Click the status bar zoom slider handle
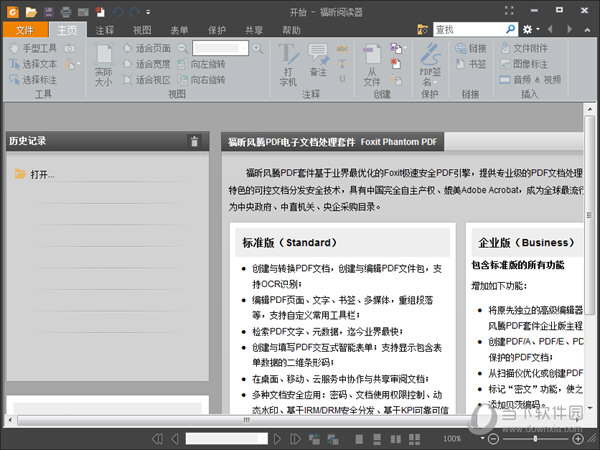The image size is (600, 450). 535,439
